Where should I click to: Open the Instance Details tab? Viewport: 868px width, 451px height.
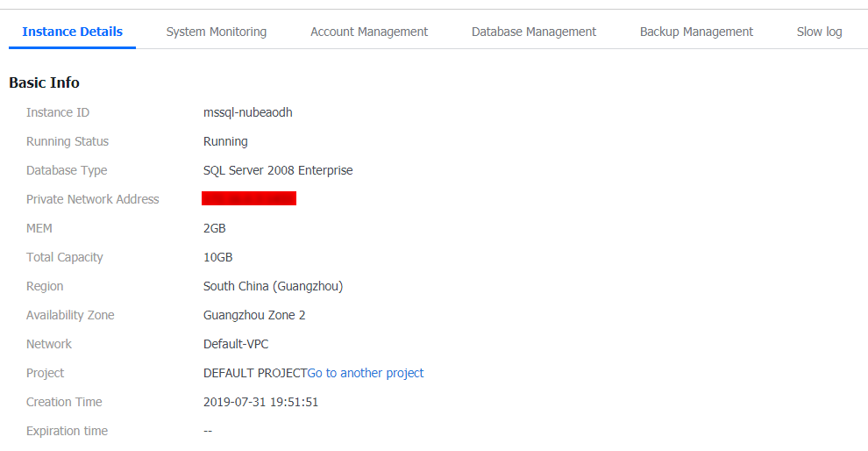click(72, 32)
